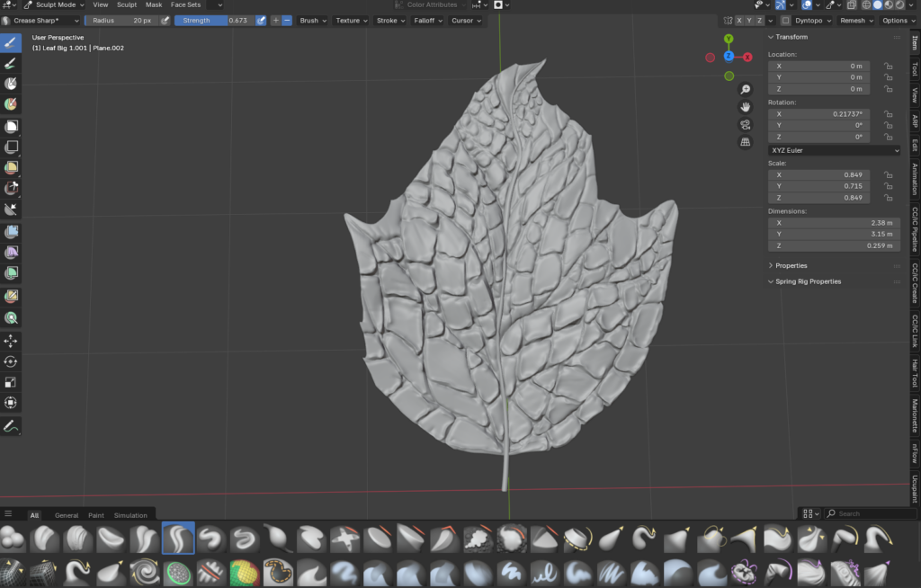Image resolution: width=921 pixels, height=588 pixels.
Task: Toggle lock on Location X
Action: pos(888,67)
